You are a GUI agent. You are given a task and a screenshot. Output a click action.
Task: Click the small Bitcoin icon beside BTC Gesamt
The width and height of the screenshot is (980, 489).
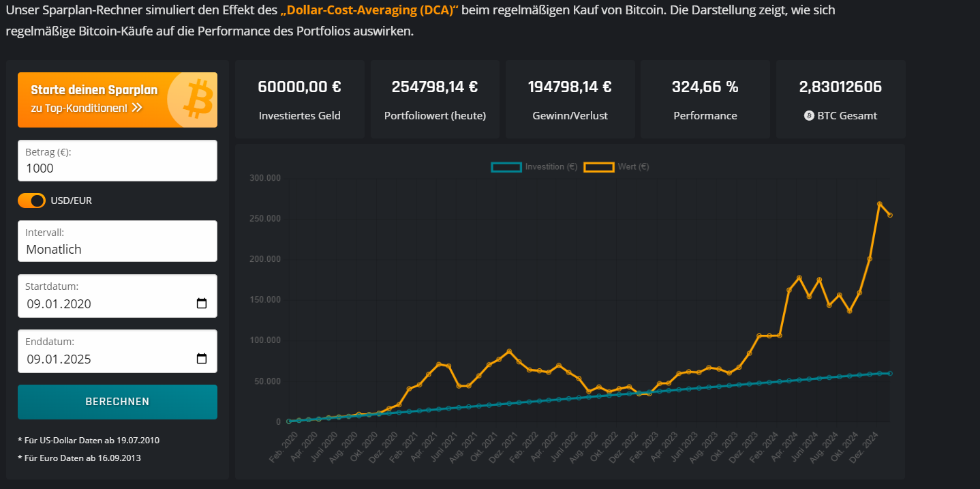(x=809, y=116)
